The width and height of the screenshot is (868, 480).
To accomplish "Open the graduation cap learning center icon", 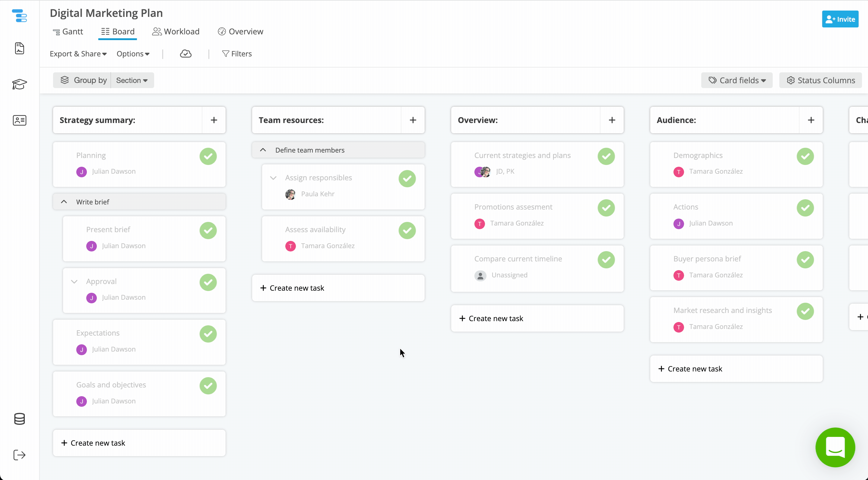I will pyautogui.click(x=20, y=84).
